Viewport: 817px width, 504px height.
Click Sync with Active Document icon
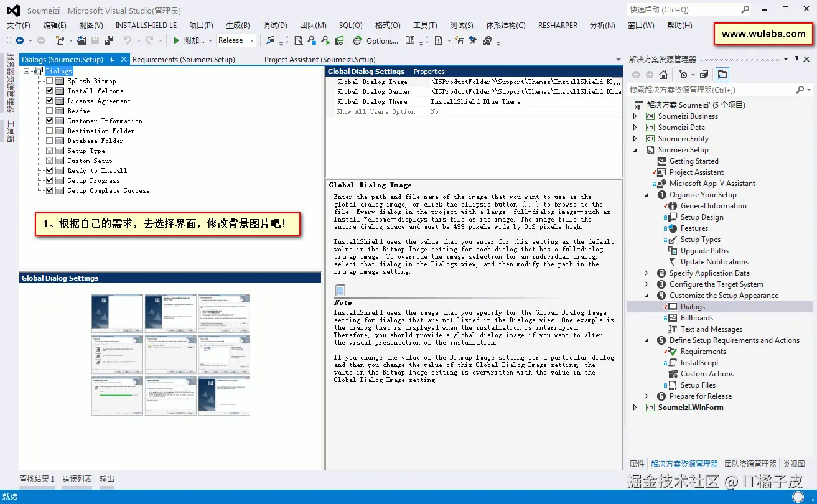722,75
